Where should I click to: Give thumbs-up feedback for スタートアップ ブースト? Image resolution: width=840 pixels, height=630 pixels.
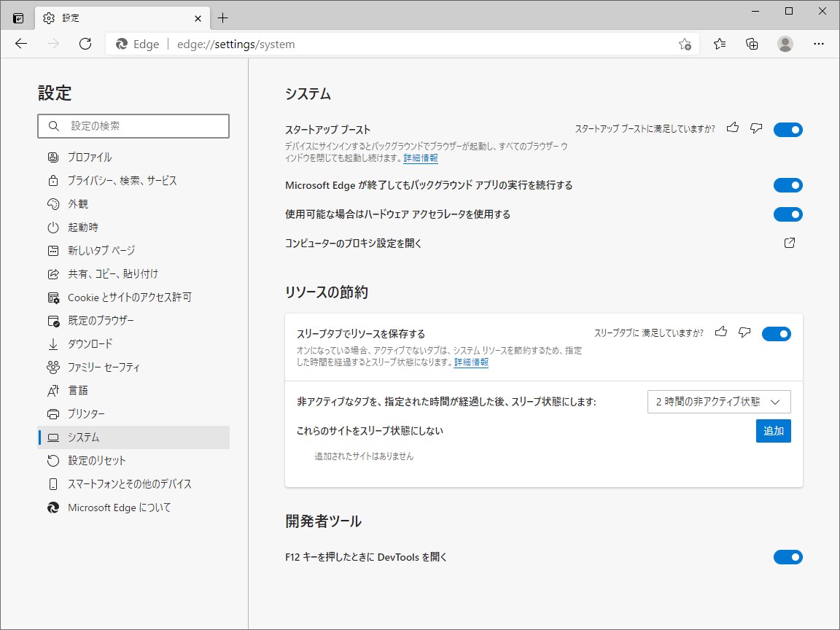tap(732, 128)
